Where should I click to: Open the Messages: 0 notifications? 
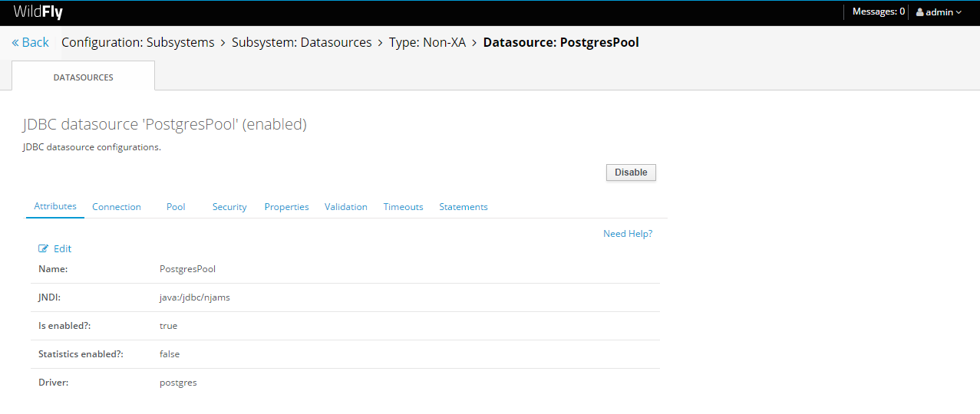coord(878,11)
